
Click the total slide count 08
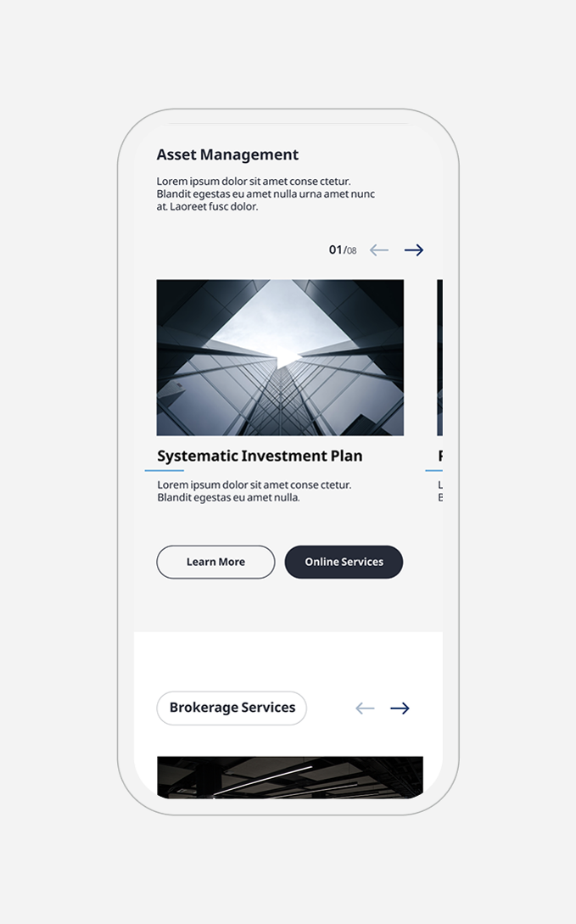coord(351,251)
